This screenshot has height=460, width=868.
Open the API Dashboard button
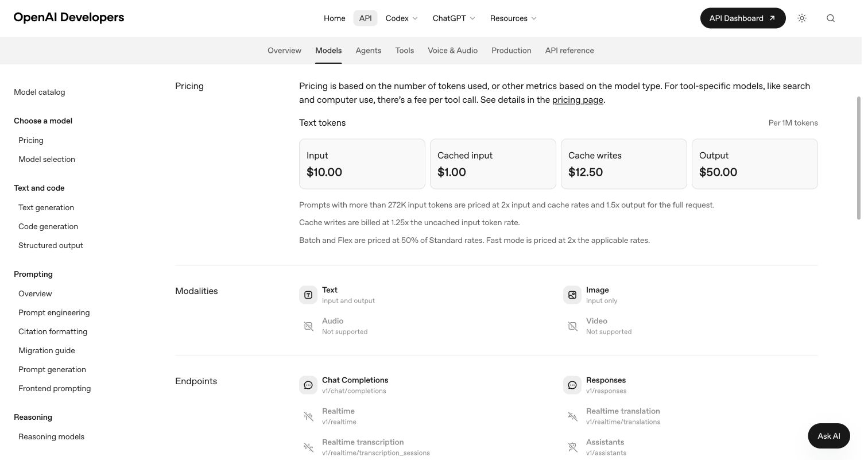tap(743, 18)
